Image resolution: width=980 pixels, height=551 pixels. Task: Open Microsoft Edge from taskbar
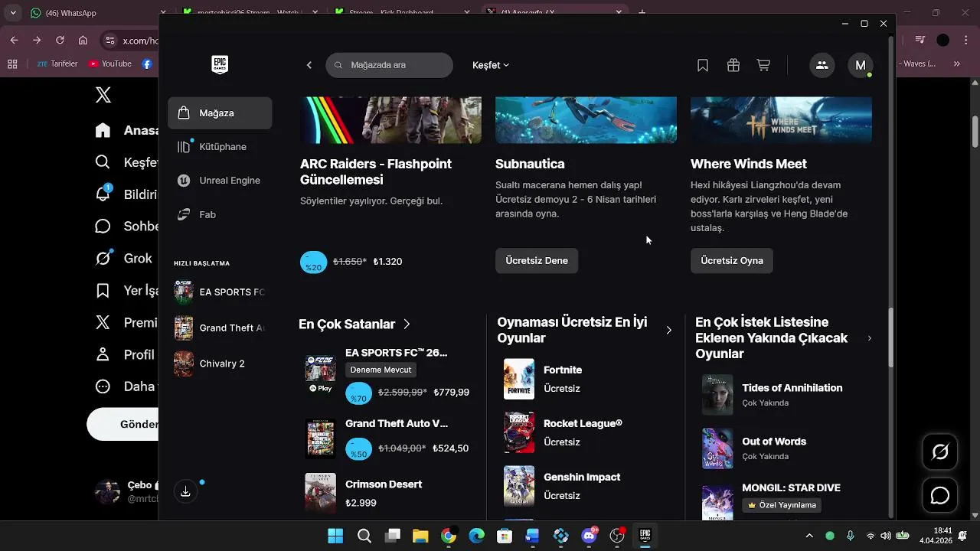pyautogui.click(x=477, y=536)
